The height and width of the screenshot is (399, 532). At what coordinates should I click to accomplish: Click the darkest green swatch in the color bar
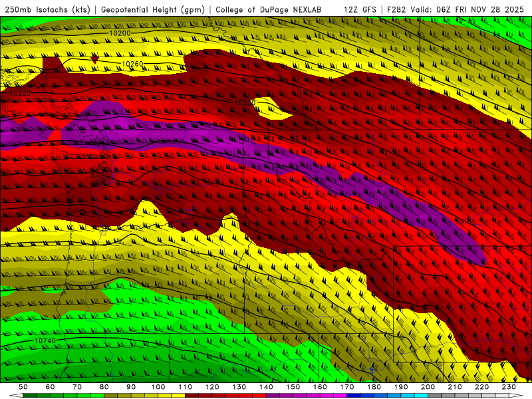pyautogui.click(x=30, y=396)
